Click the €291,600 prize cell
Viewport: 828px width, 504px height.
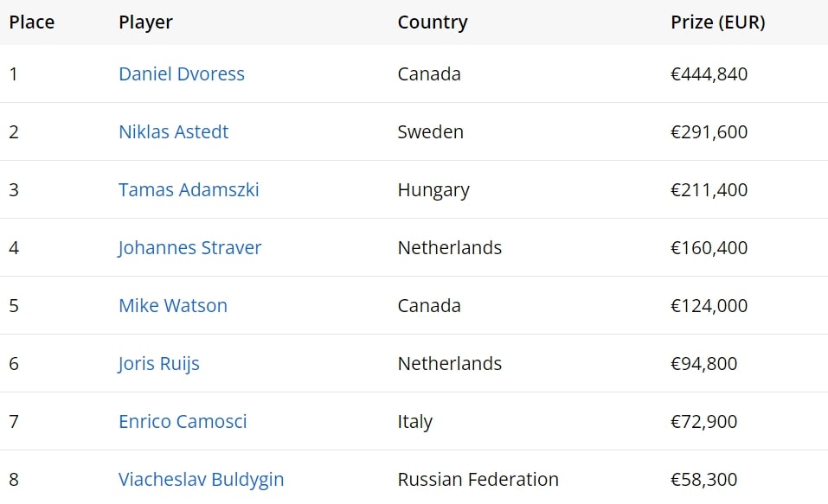point(709,132)
